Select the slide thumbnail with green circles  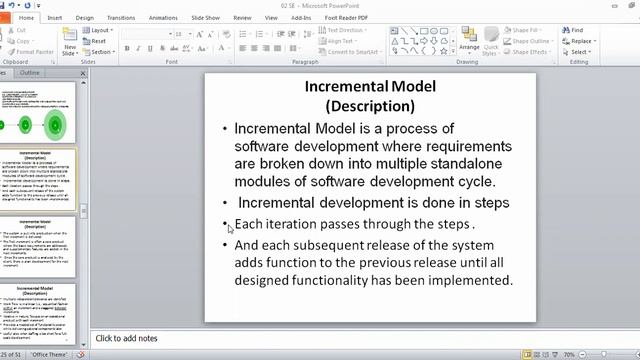tap(37, 113)
